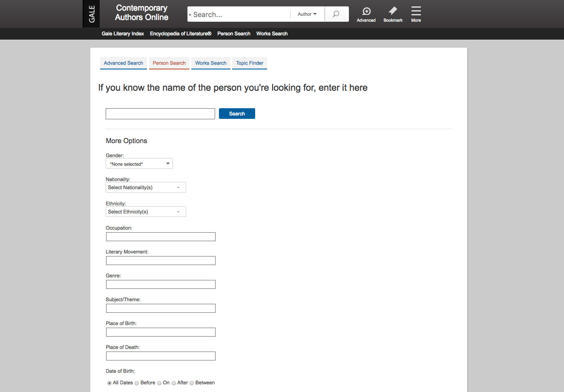The width and height of the screenshot is (564, 392).
Task: Click the Date of Birth label
Action: [120, 371]
